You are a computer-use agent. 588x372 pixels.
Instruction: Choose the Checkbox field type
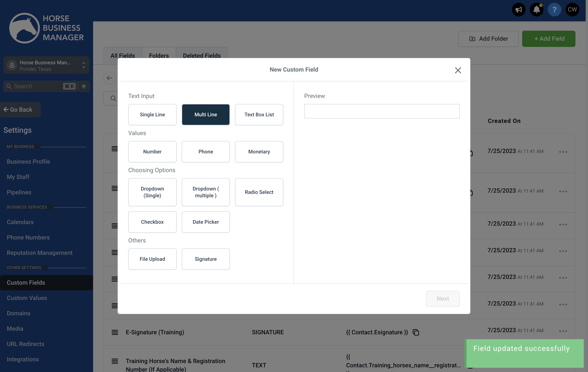tap(152, 222)
